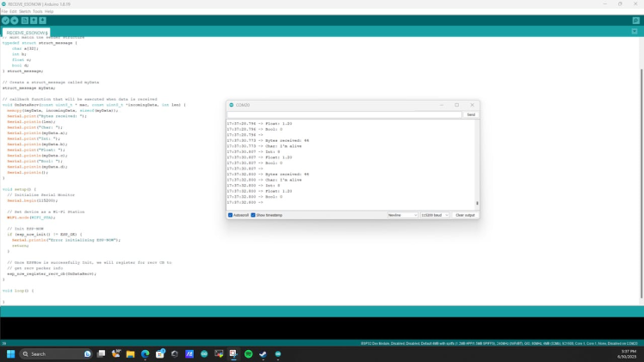Open the Snipping Tool taskbar icon

click(x=233, y=353)
